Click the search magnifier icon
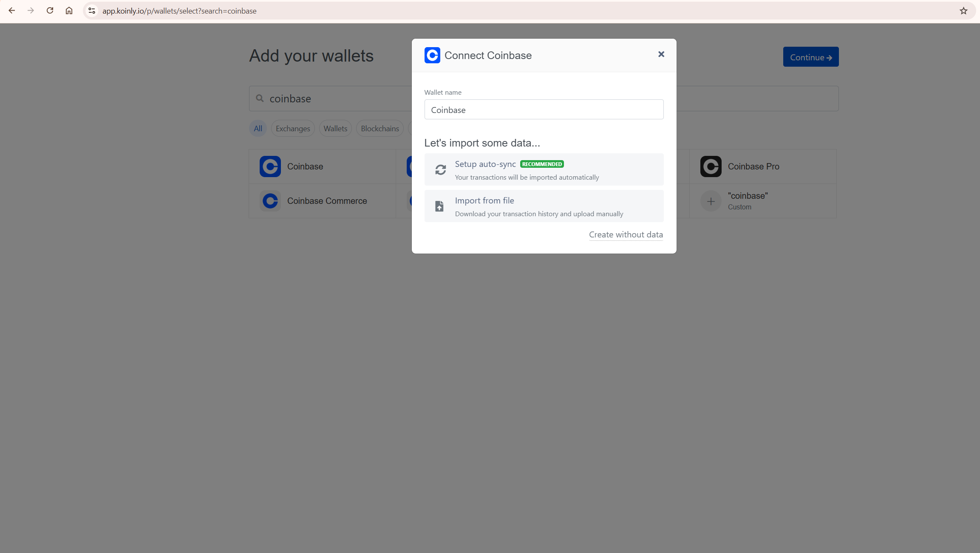Image resolution: width=980 pixels, height=553 pixels. click(x=260, y=98)
